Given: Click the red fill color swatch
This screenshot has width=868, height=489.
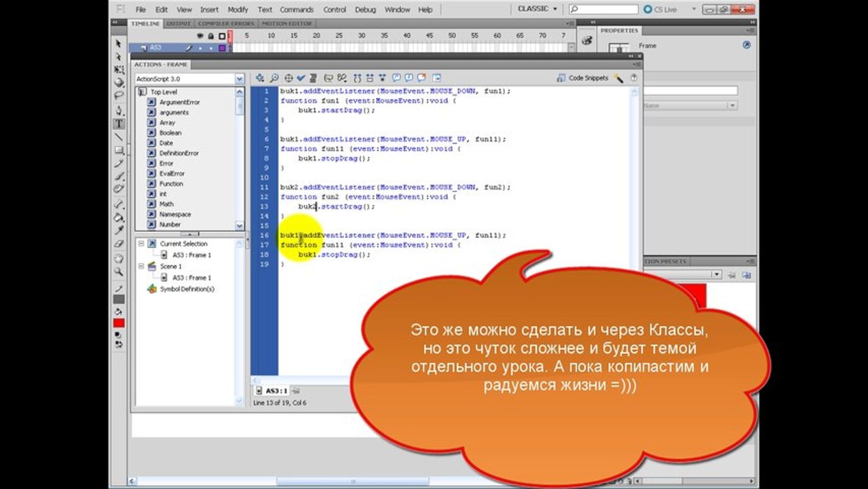Looking at the screenshot, I should [x=119, y=323].
